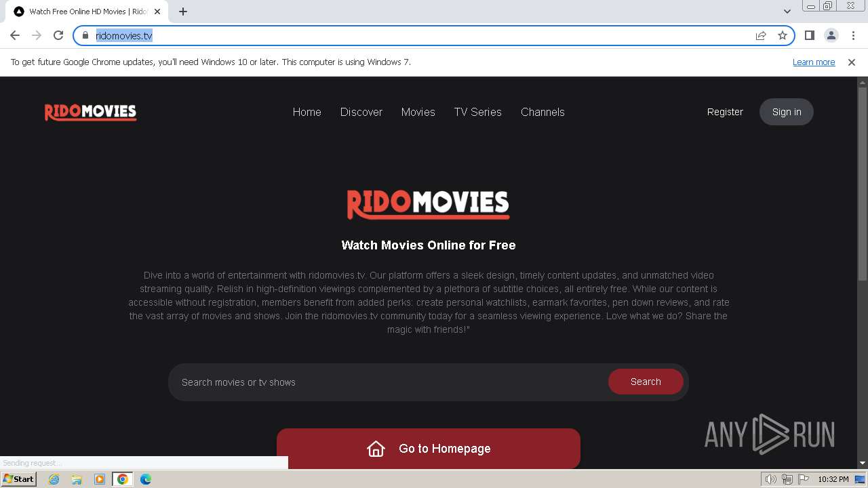Image resolution: width=868 pixels, height=488 pixels.
Task: Open a new tab with the plus icon
Action: click(x=183, y=12)
